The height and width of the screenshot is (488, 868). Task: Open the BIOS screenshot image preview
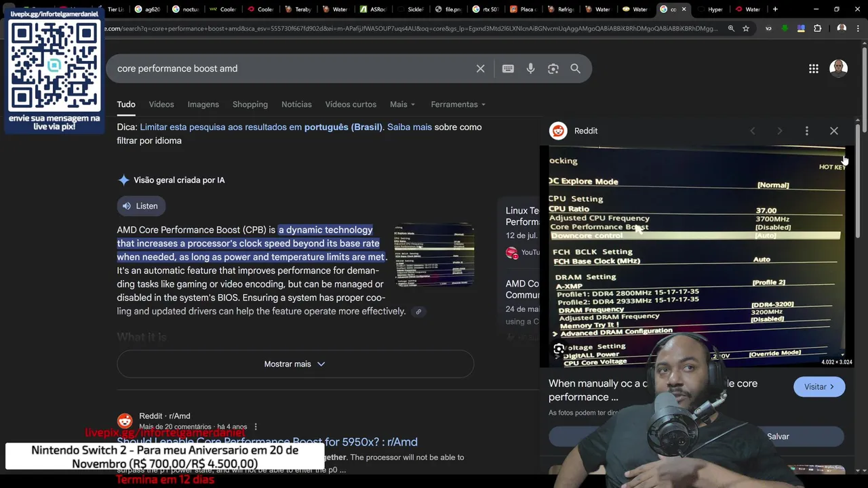click(x=696, y=256)
